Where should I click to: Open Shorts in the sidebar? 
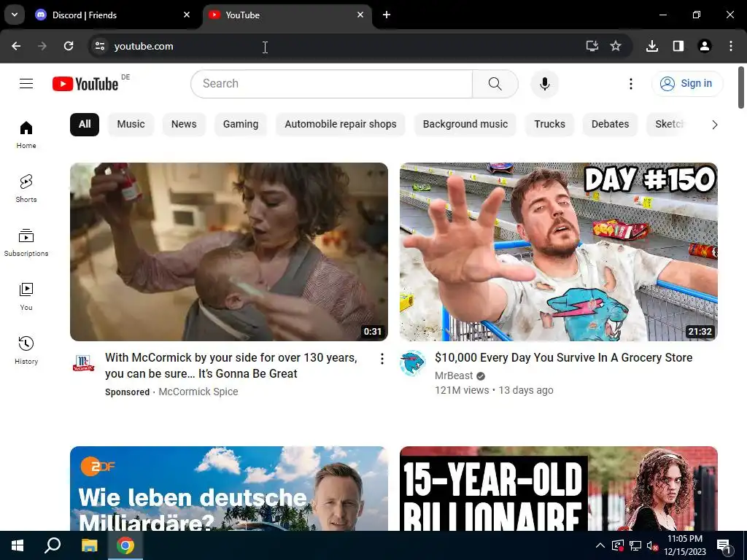click(26, 189)
